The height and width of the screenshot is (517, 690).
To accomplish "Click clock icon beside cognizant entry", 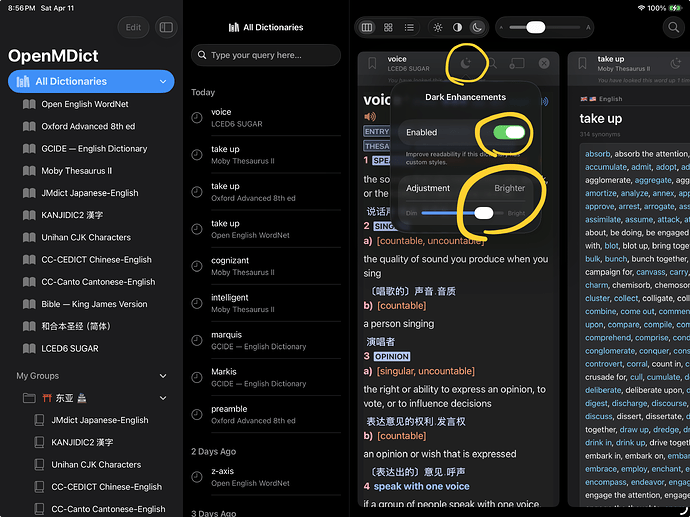I will pos(197,266).
